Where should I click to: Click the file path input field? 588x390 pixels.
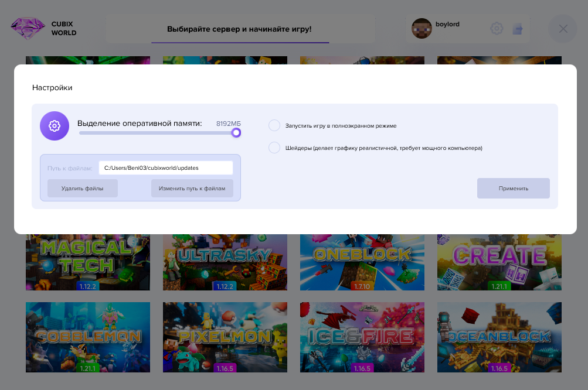[165, 168]
